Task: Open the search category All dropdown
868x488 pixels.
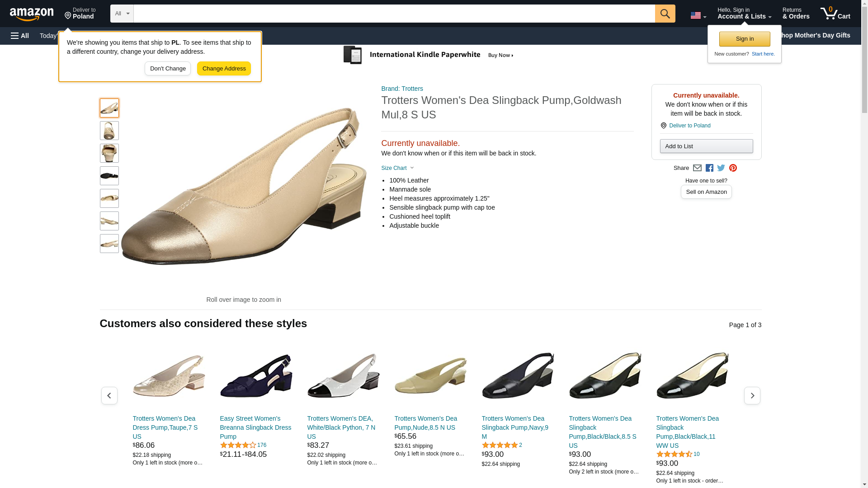Action: click(x=122, y=14)
